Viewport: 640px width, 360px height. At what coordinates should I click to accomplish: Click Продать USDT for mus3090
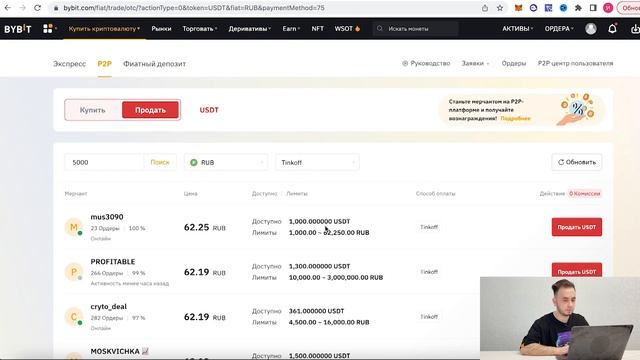(577, 227)
